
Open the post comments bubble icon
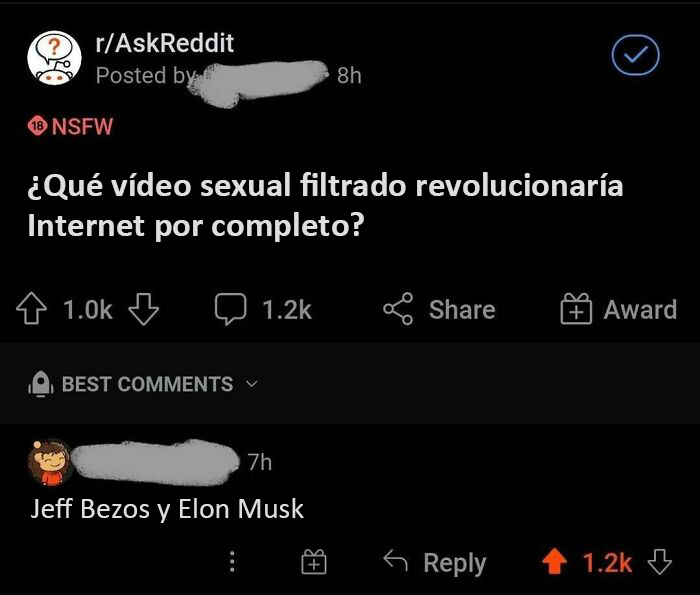point(230,309)
